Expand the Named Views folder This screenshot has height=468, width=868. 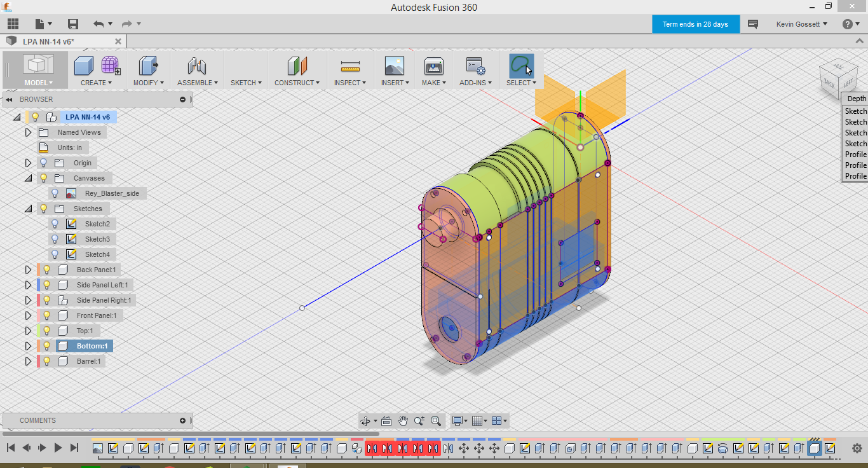coord(28,132)
